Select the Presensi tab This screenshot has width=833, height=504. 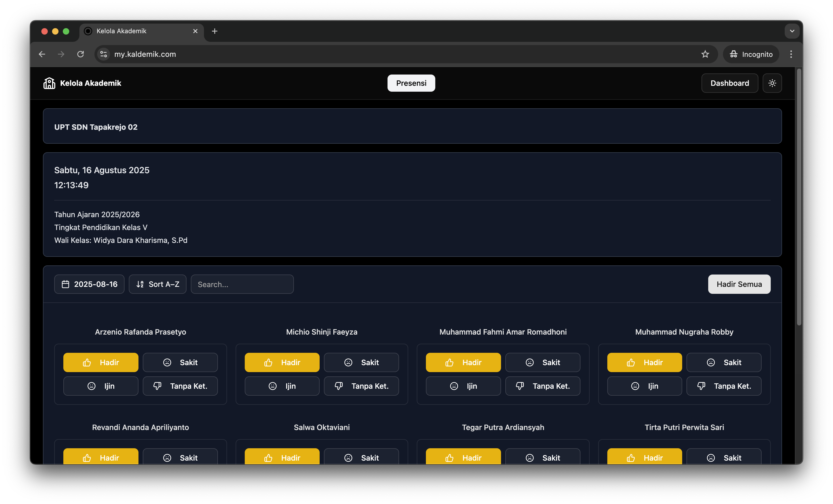click(411, 83)
